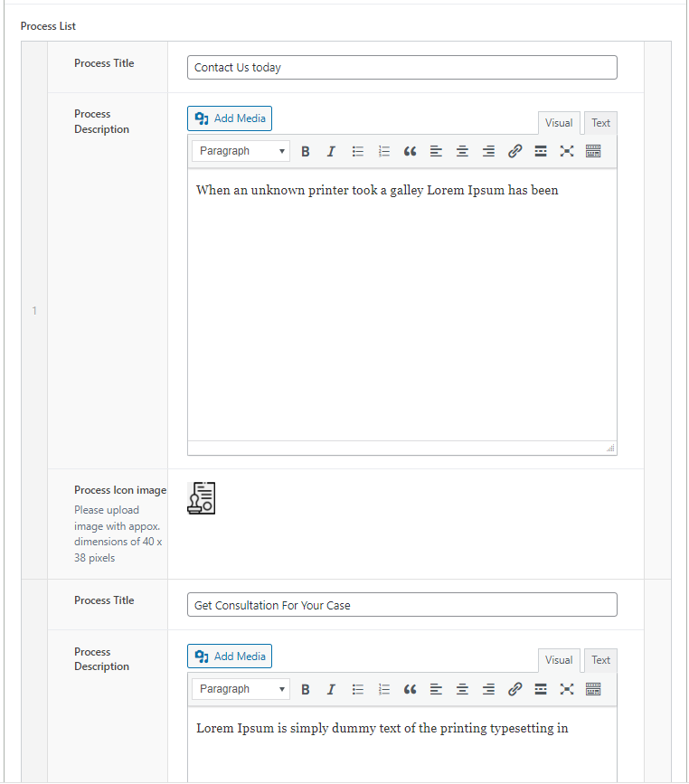Center align text in second description editor

click(x=463, y=689)
